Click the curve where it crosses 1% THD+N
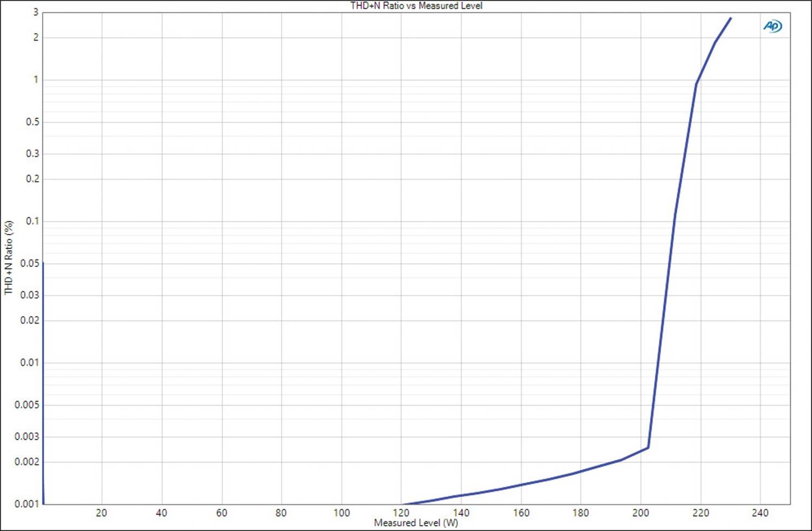Image resolution: width=812 pixels, height=531 pixels. tap(697, 80)
